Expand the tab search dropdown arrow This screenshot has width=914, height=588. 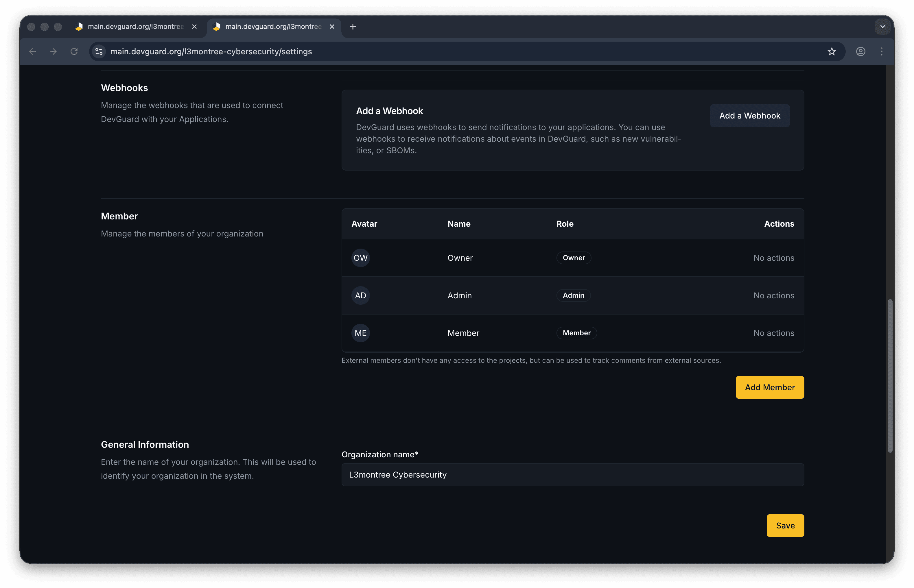click(882, 27)
